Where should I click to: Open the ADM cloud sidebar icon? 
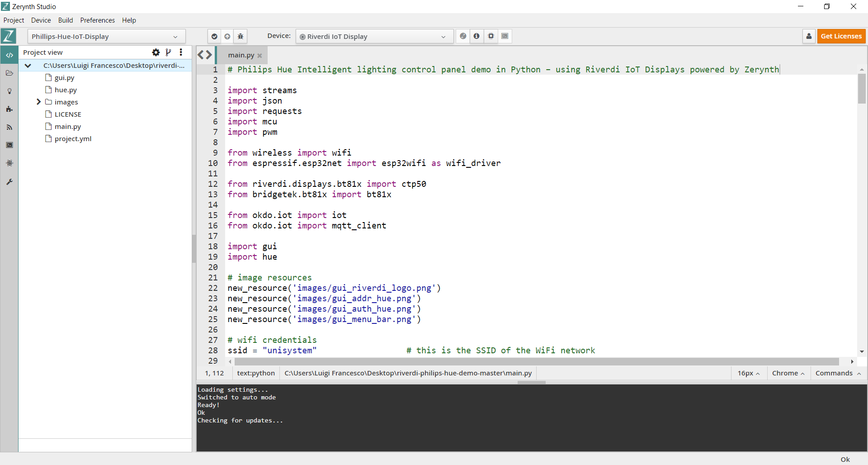(9, 163)
